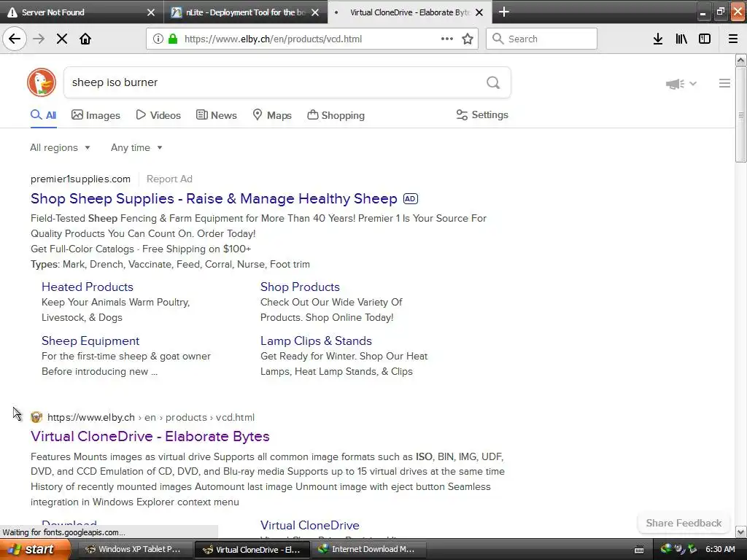This screenshot has width=747, height=560.
Task: Click the taskbar keyboard icon
Action: click(x=639, y=550)
